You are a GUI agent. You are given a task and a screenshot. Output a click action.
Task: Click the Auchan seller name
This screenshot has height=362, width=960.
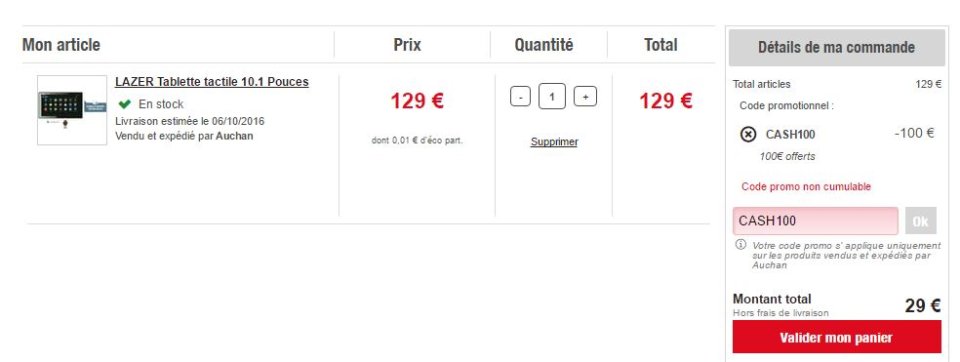pyautogui.click(x=234, y=136)
